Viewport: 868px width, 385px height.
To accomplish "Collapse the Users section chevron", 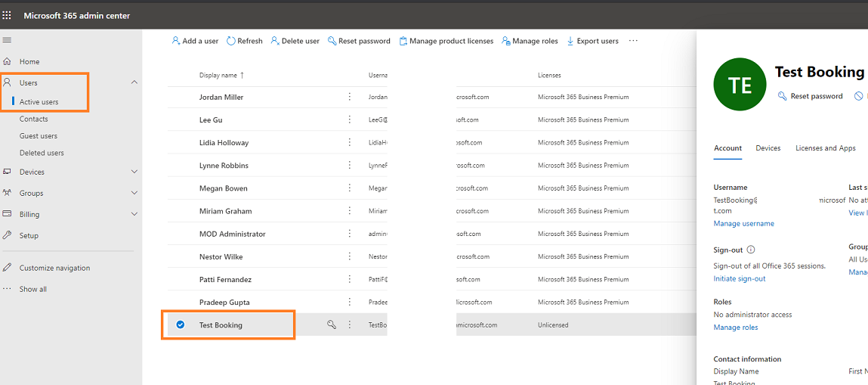I will (x=134, y=82).
